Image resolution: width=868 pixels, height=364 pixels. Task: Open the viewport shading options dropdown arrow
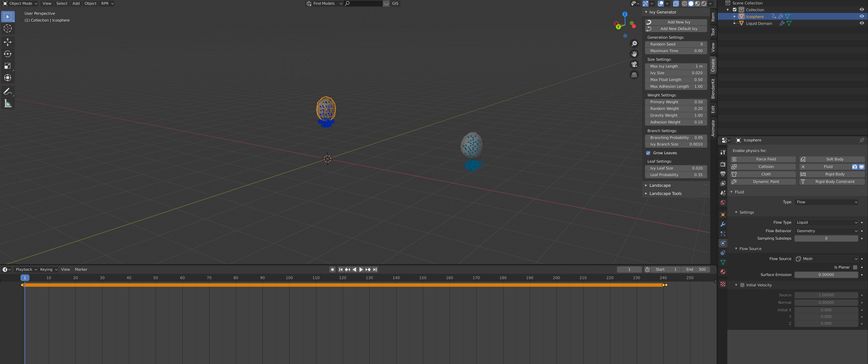pos(710,3)
